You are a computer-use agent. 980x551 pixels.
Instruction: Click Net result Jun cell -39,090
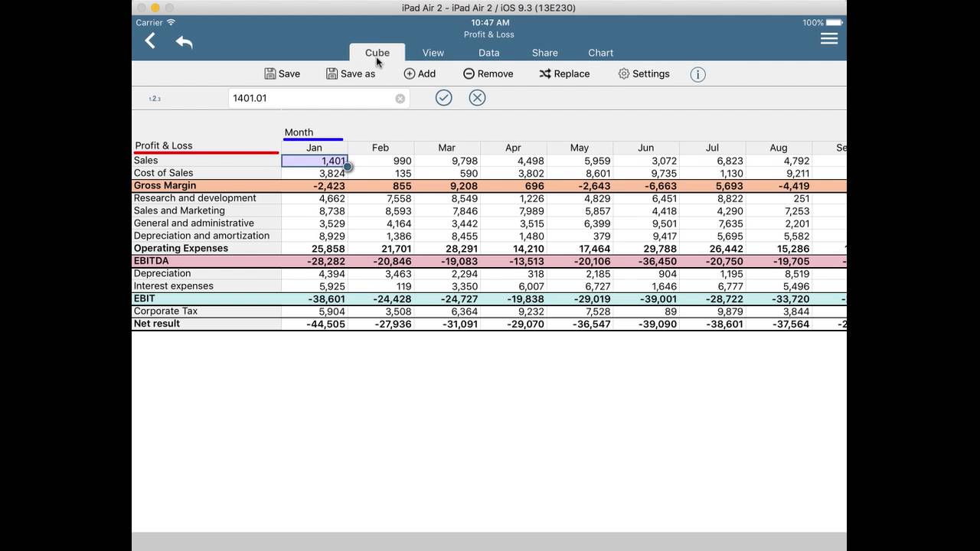point(646,324)
